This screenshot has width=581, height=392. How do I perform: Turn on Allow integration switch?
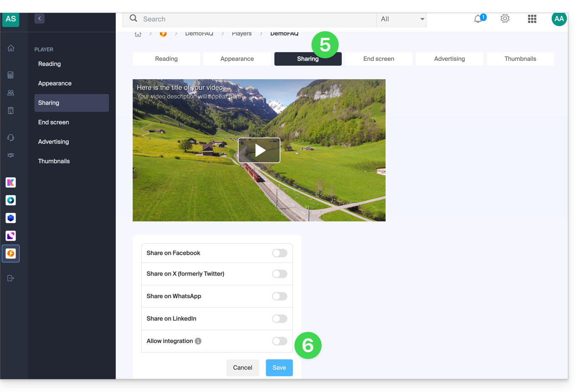coord(279,341)
